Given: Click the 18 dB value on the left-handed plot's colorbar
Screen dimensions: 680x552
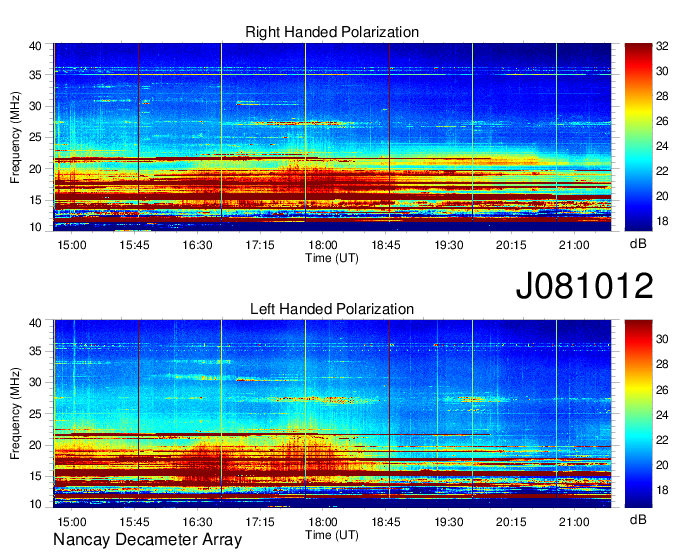Looking at the screenshot, I should [662, 490].
